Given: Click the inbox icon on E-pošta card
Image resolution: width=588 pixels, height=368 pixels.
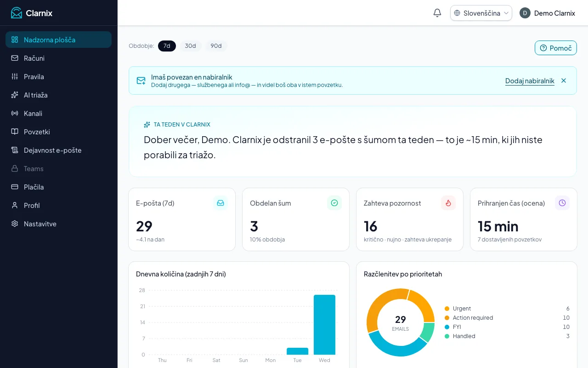Looking at the screenshot, I should pyautogui.click(x=220, y=203).
